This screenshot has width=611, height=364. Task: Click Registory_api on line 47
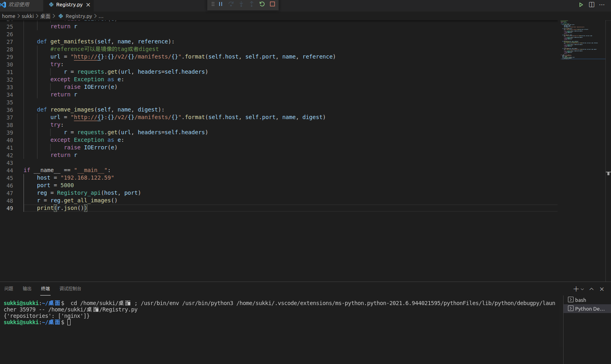79,193
